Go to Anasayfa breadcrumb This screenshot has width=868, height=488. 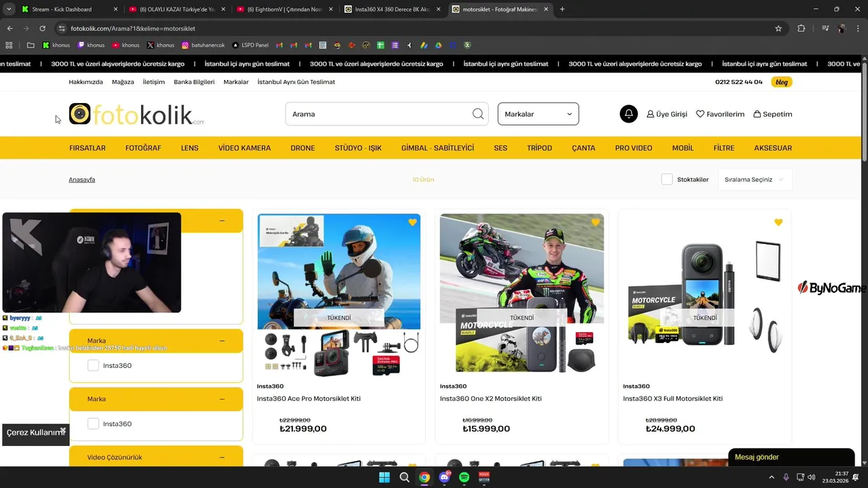click(x=82, y=180)
